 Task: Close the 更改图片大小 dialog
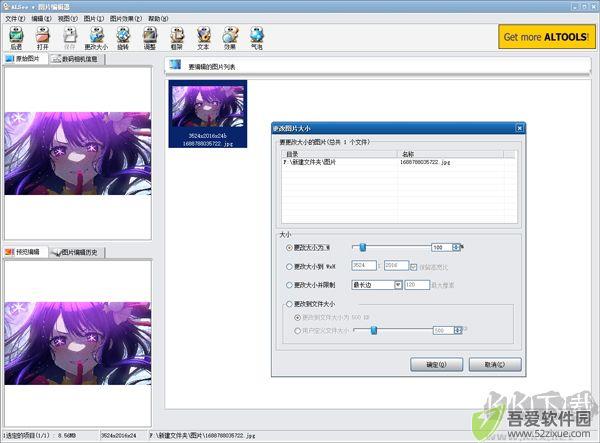(x=519, y=128)
